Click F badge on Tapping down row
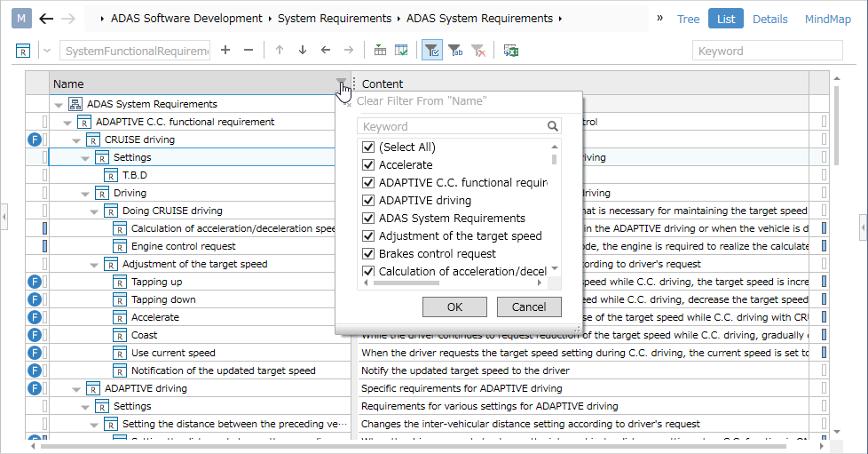The width and height of the screenshot is (868, 454). pos(35,299)
